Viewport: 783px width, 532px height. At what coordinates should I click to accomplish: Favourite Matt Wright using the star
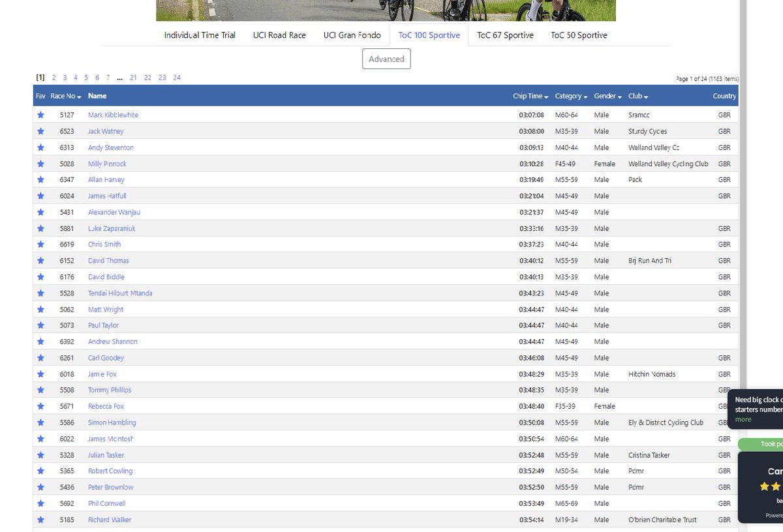40,309
